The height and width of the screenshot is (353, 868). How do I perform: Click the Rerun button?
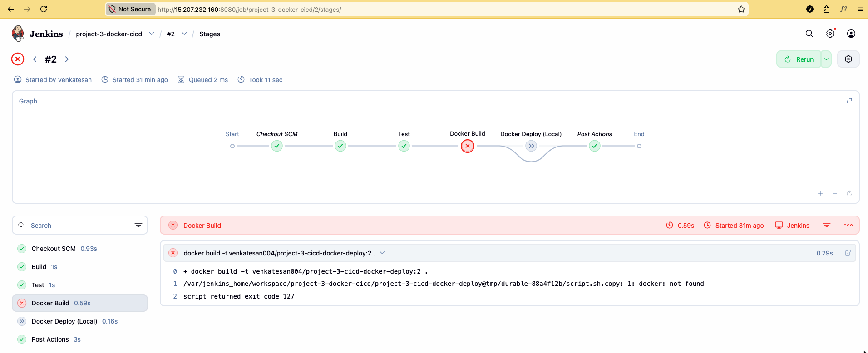(799, 59)
